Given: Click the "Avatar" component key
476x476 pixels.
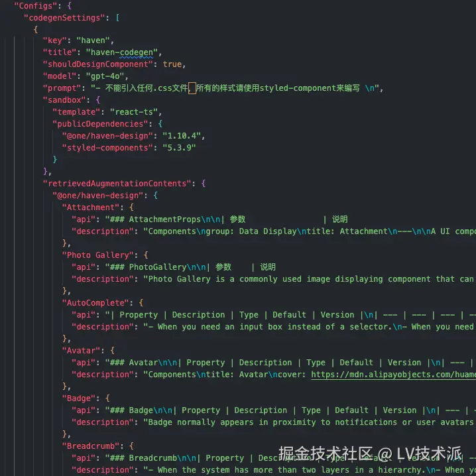Looking at the screenshot, I should tap(81, 351).
